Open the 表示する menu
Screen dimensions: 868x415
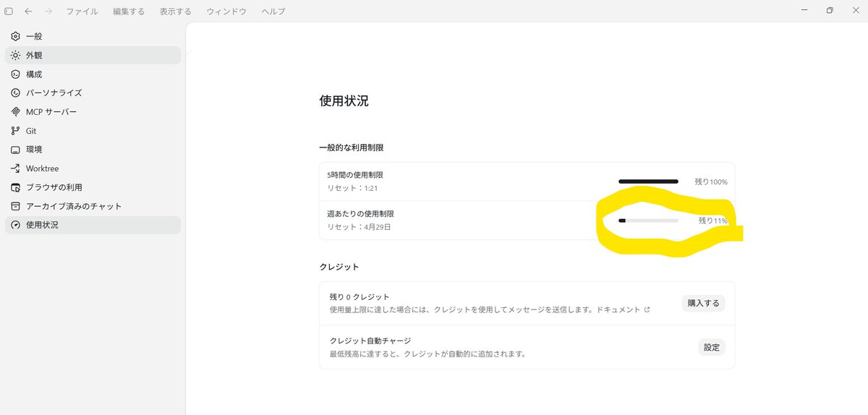[176, 12]
